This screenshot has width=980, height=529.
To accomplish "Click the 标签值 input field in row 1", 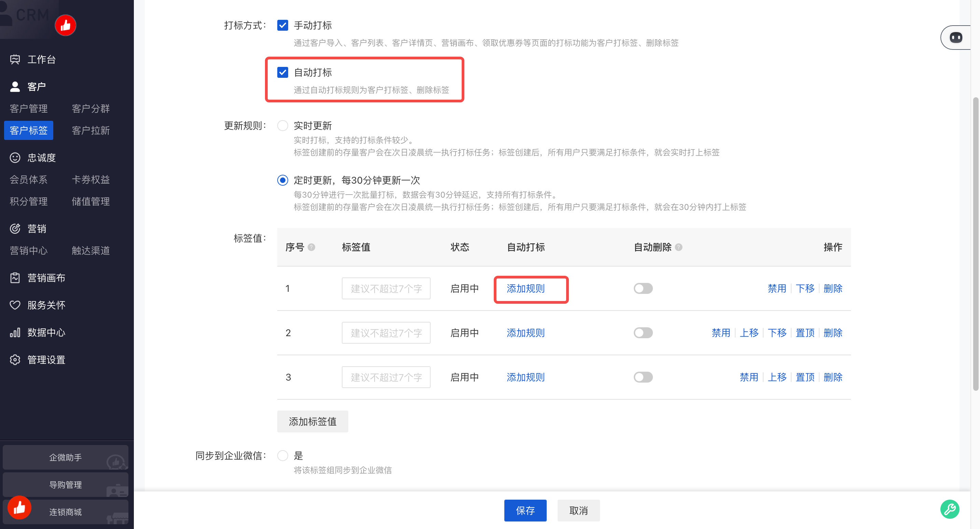I will (x=386, y=289).
